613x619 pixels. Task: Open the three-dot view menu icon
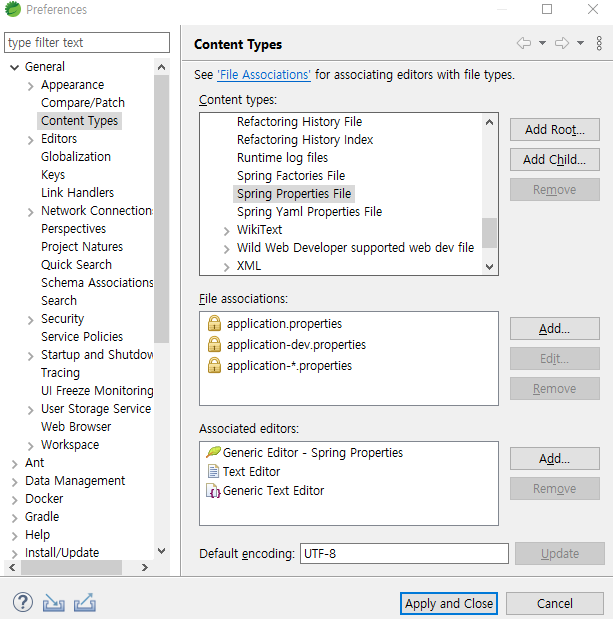(599, 43)
